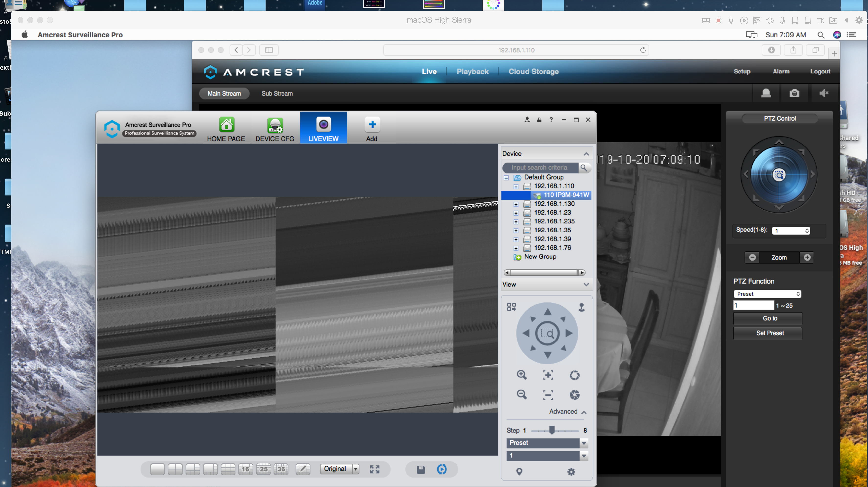
Task: Pan camera right with PTZ right arrow
Action: point(569,333)
